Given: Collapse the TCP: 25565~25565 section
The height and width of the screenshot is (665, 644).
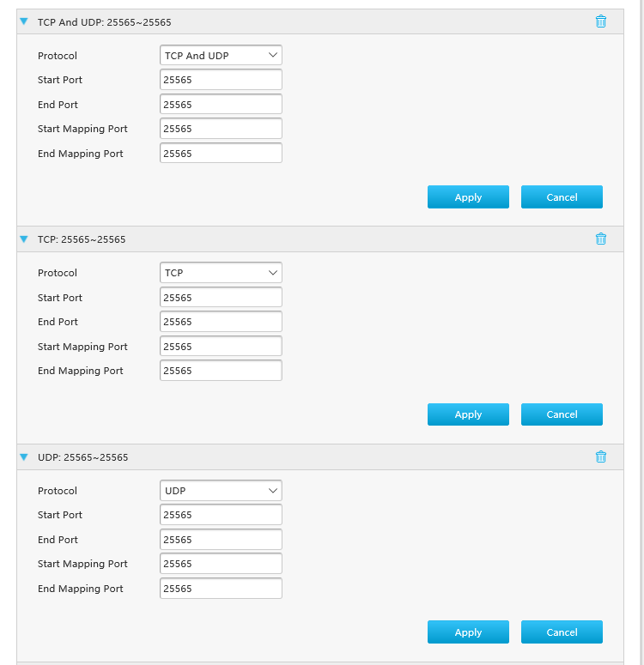Looking at the screenshot, I should click(24, 239).
